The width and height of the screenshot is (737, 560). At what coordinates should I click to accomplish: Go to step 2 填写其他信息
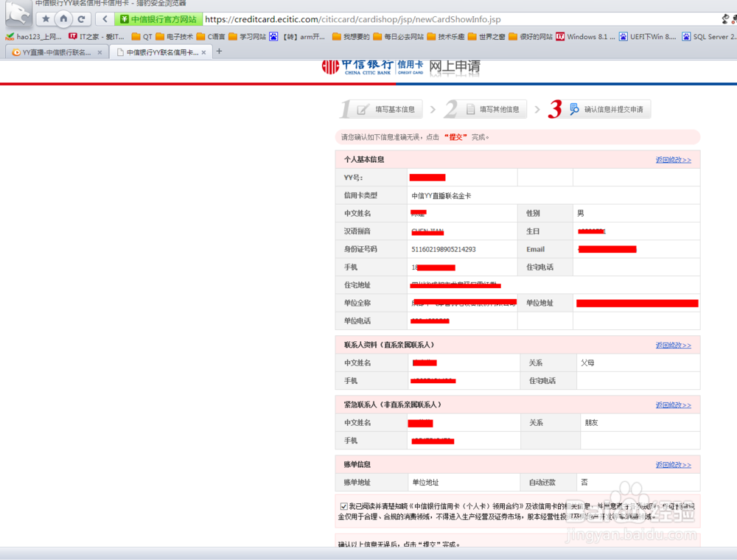pyautogui.click(x=485, y=109)
